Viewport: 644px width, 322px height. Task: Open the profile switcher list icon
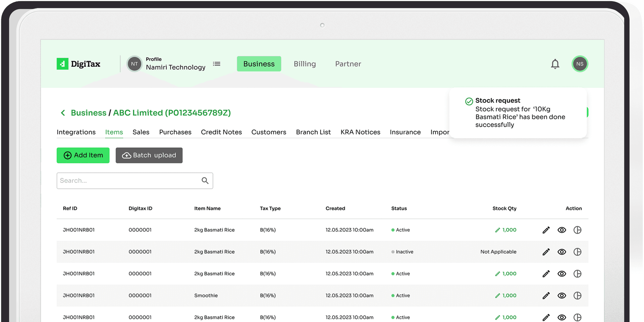tap(217, 64)
